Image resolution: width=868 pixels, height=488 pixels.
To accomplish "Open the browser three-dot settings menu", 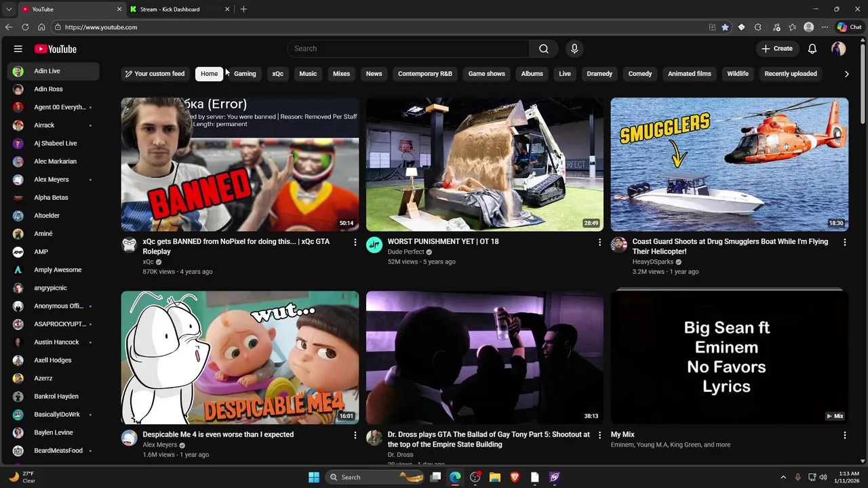I will coord(825,27).
